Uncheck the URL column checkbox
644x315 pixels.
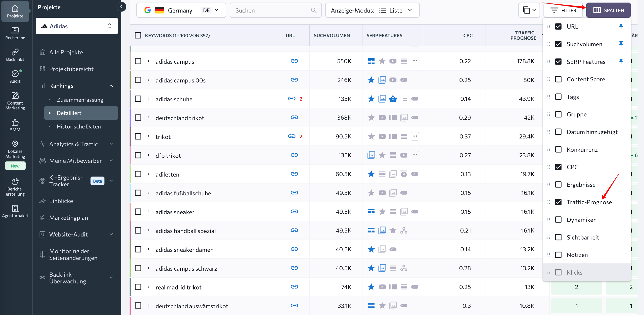click(x=559, y=26)
